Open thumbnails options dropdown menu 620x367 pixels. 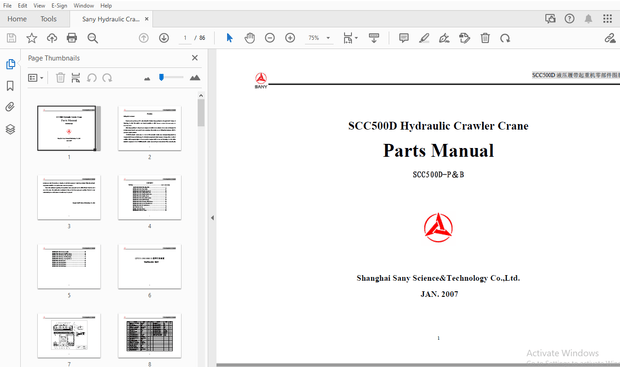click(x=36, y=78)
